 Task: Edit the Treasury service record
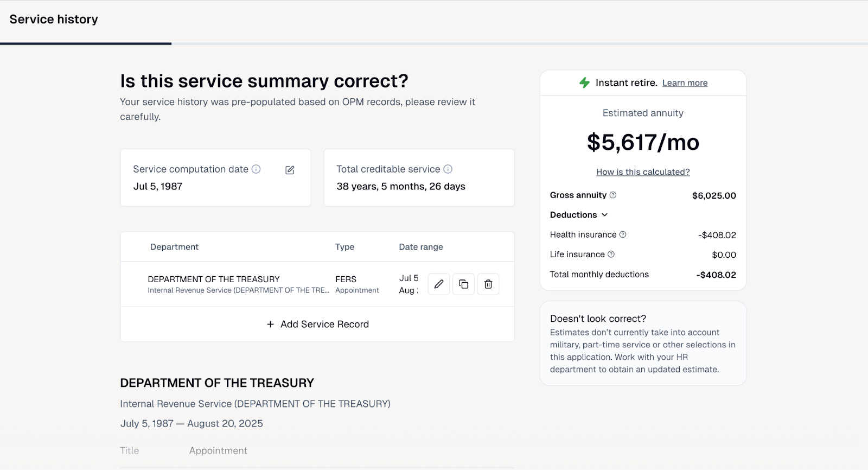click(439, 284)
